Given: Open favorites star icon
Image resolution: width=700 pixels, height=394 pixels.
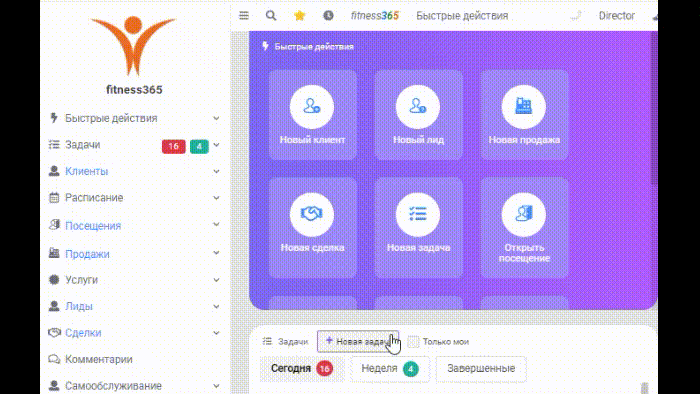Looking at the screenshot, I should click(x=300, y=16).
